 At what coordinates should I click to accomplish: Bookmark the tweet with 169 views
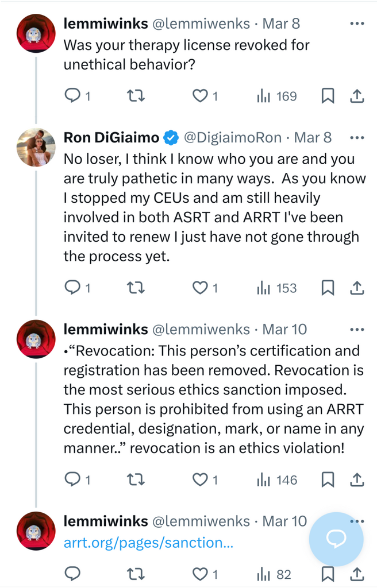(x=328, y=96)
